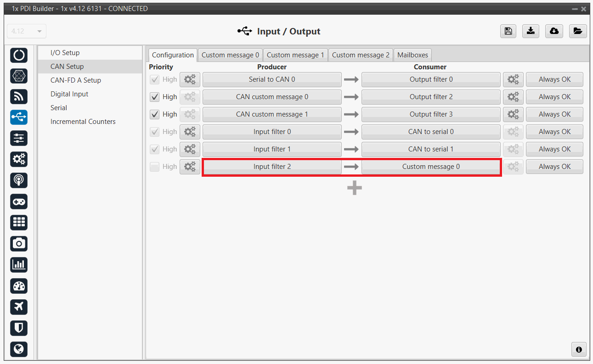Viewport: 593px width, 364px height.
Task: Toggle High priority for CAN custom message 0
Action: click(155, 97)
